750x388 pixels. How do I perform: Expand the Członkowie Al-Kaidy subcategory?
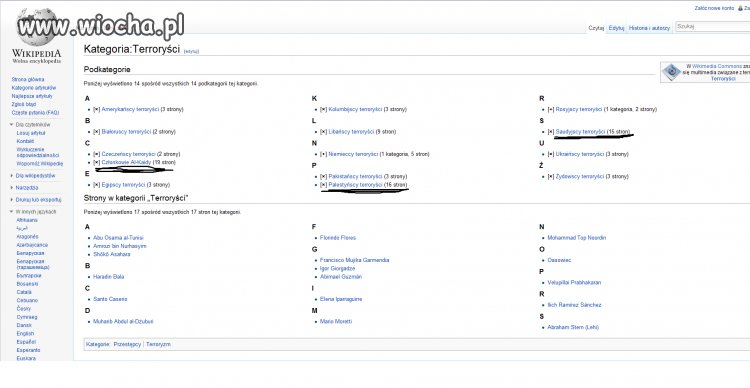[x=97, y=163]
